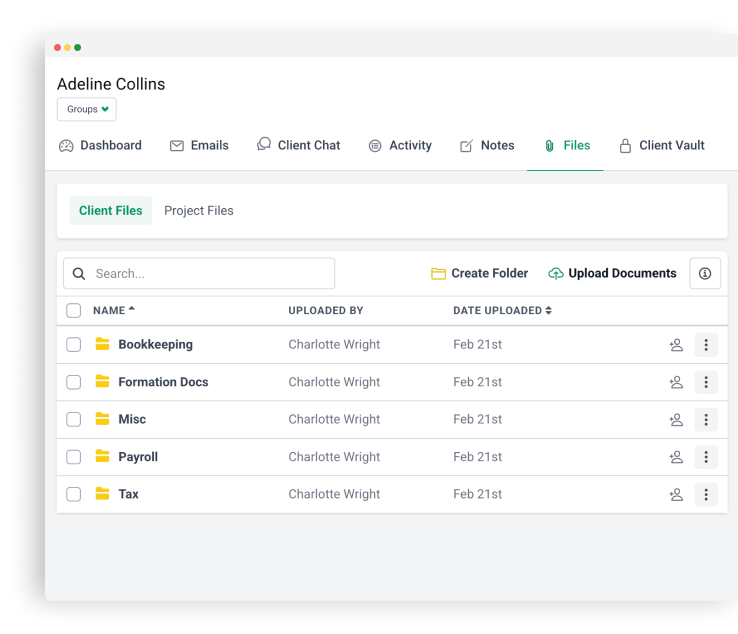Click the Adeline Collins client name
The image size is (738, 634).
(111, 84)
